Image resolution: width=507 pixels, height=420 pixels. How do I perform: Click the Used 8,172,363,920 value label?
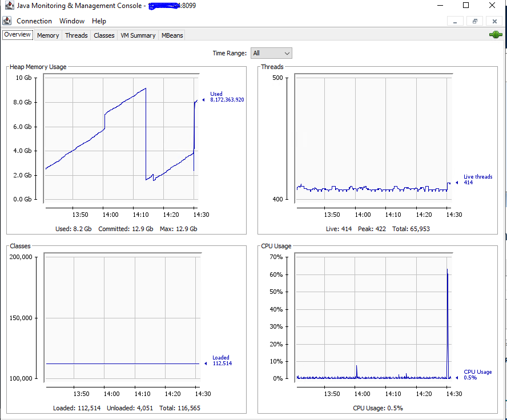[227, 96]
